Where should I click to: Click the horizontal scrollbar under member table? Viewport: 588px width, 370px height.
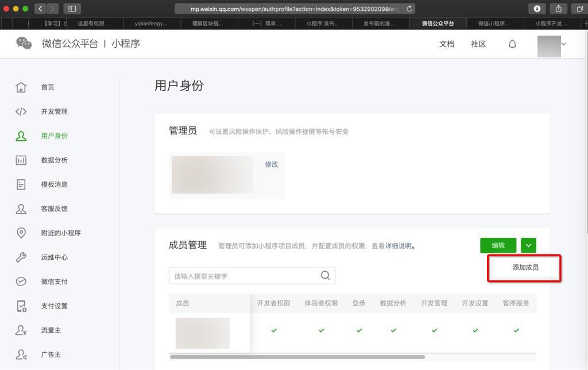point(297,357)
